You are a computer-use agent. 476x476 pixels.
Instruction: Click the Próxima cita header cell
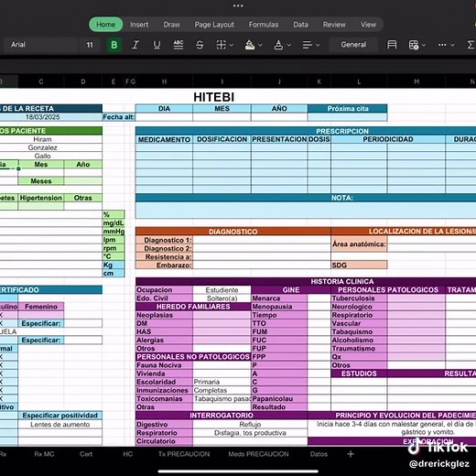348,109
